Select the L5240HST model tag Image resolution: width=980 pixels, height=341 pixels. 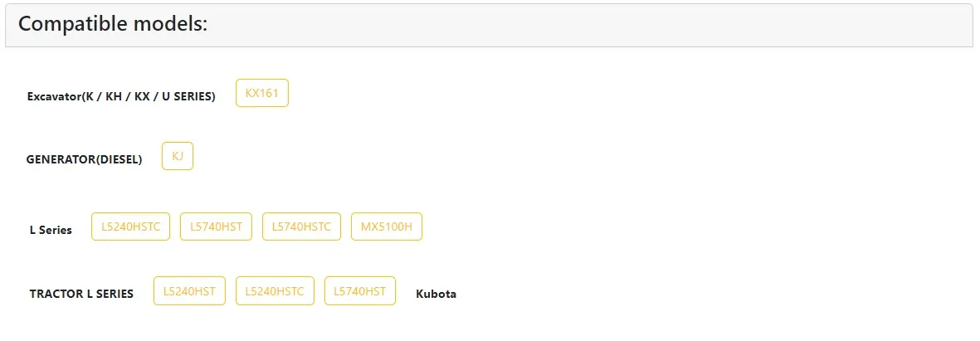(x=189, y=291)
